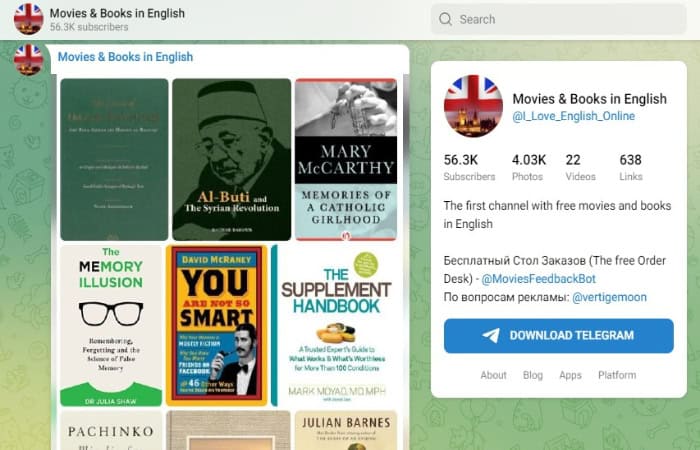This screenshot has width=700, height=450.
Task: Click the Download Telegram button
Action: click(558, 336)
